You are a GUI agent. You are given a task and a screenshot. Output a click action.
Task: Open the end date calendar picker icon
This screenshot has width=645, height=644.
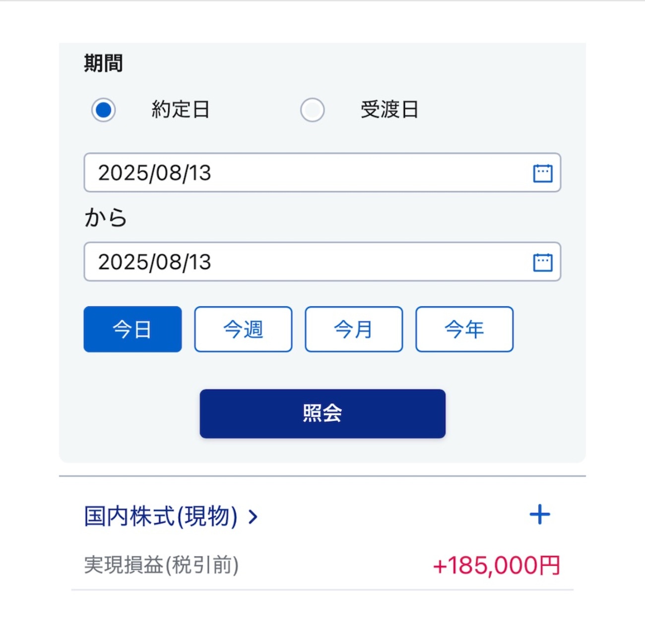click(542, 262)
